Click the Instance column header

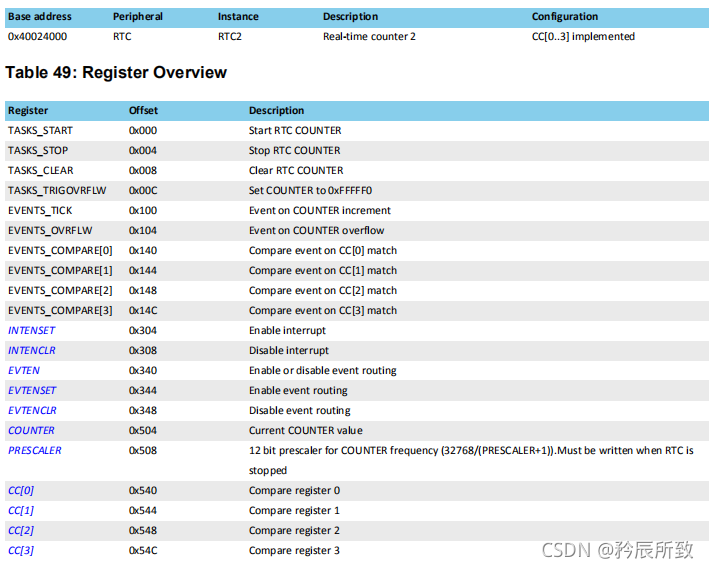coord(238,17)
